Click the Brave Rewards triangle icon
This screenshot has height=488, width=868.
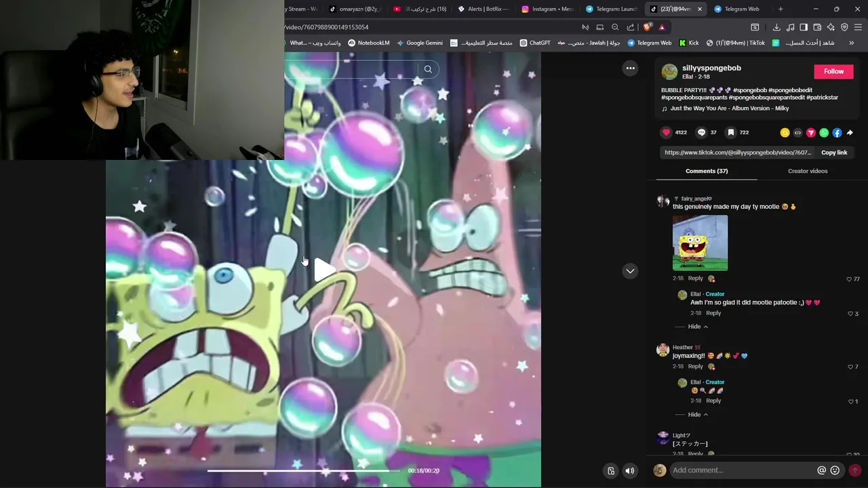tap(662, 27)
